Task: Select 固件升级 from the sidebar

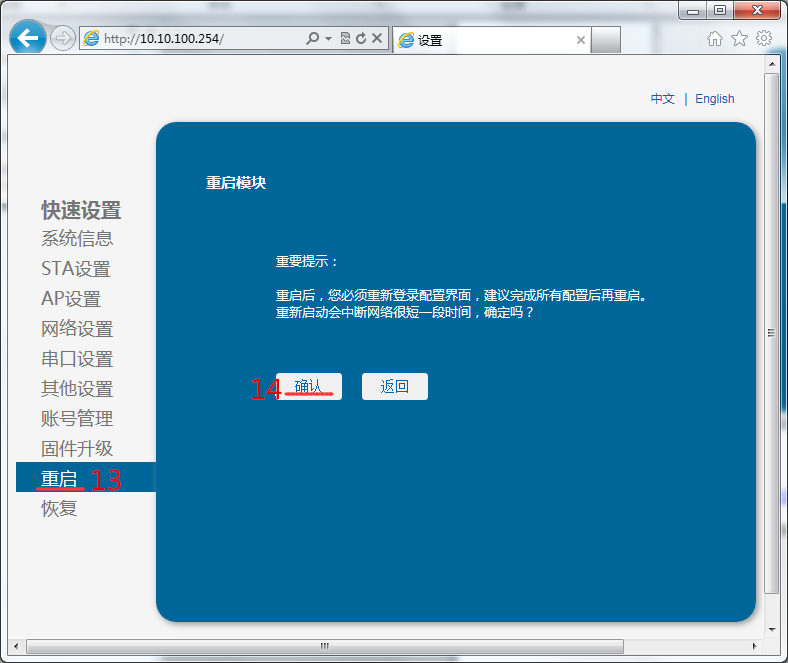Action: pyautogui.click(x=77, y=449)
